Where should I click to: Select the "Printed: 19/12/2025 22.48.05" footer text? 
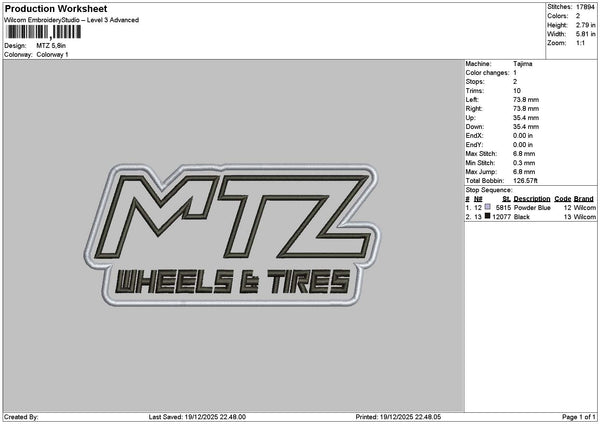click(x=398, y=417)
